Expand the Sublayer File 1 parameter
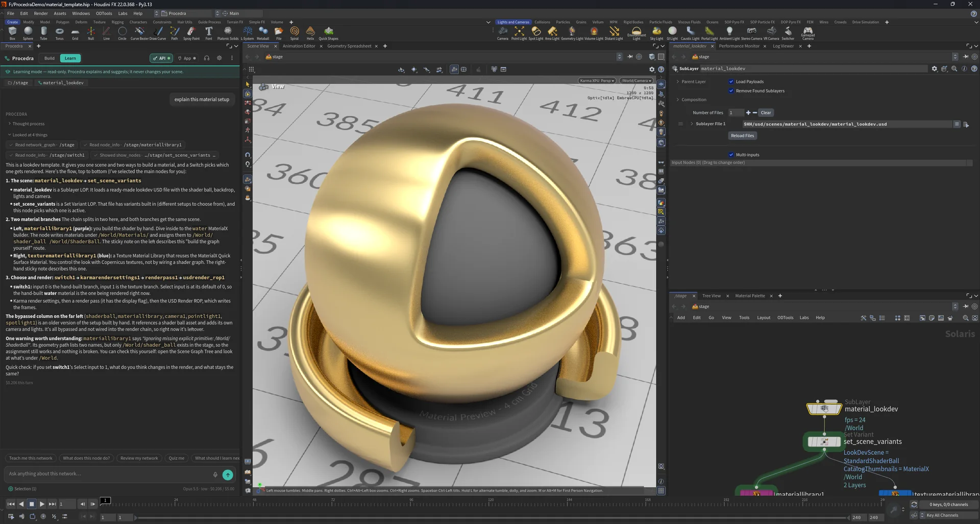 [x=692, y=124]
